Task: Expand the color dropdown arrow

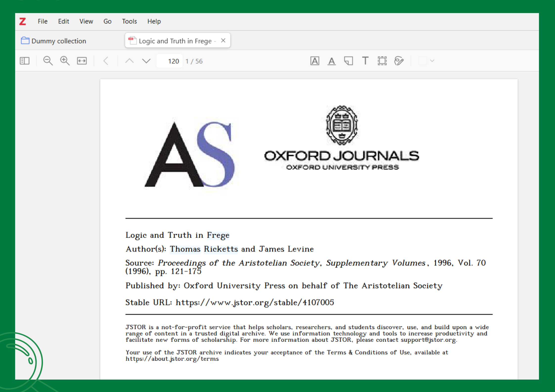Action: 432,61
